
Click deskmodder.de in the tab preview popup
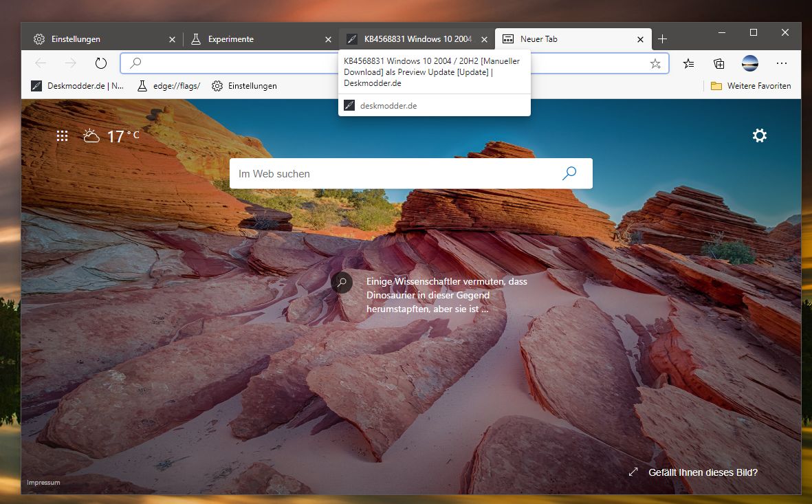(x=388, y=106)
